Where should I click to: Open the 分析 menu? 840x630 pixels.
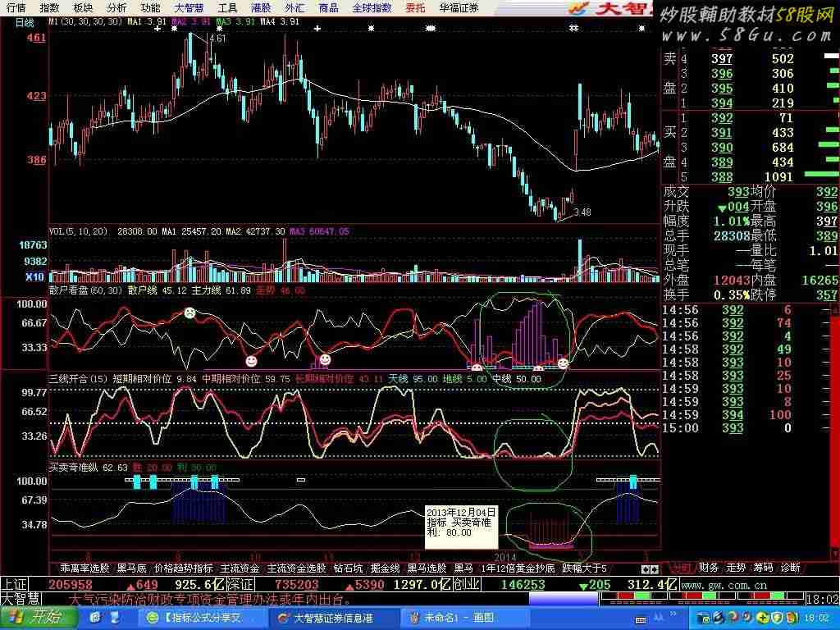116,7
